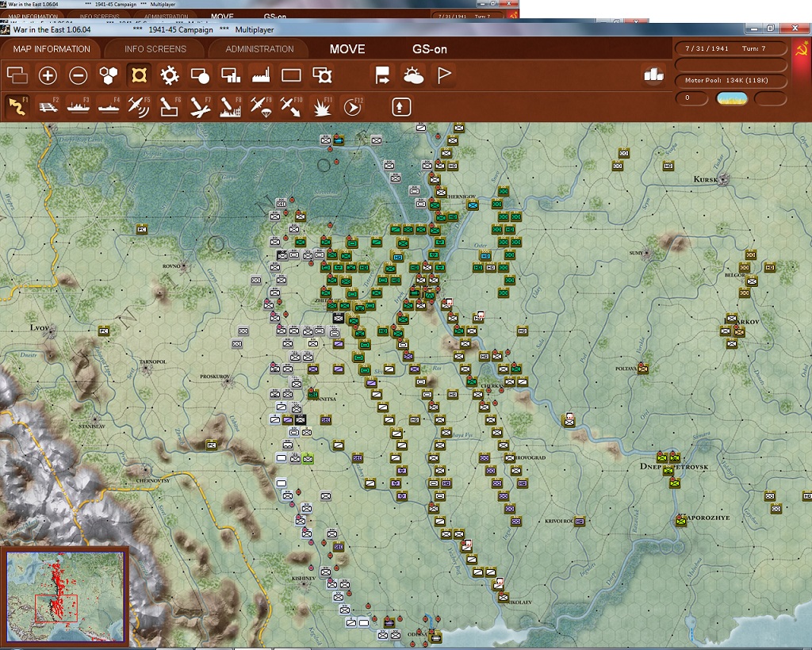Zoom out with the minus icon

click(79, 75)
